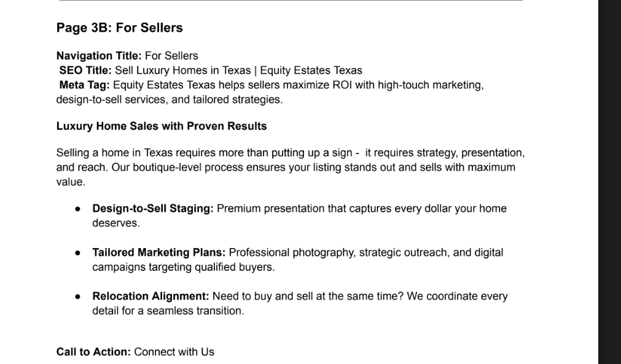Click the bold "Call to Action:" label
Viewport: 621px width, 364px height.
[93, 352]
